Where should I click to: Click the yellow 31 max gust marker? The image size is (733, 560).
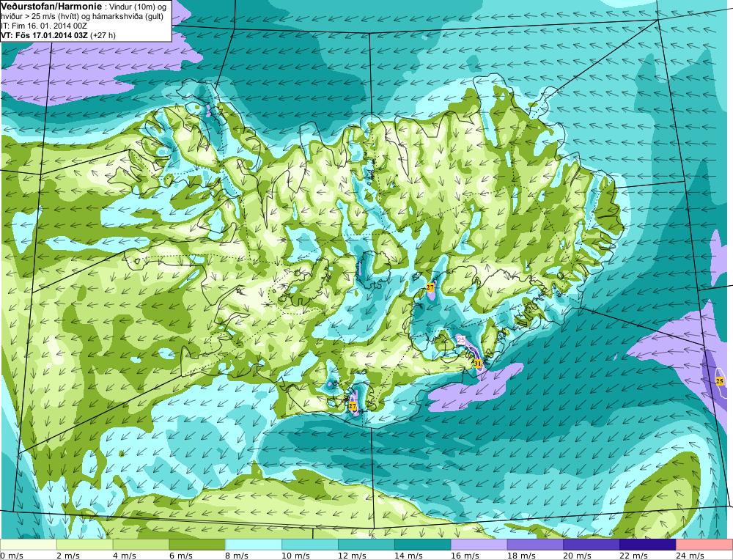(478, 363)
